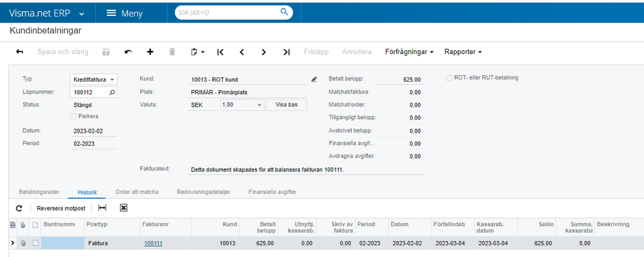Image resolution: width=644 pixels, height=257 pixels.
Task: Refresh the Historik grid
Action: 19,208
